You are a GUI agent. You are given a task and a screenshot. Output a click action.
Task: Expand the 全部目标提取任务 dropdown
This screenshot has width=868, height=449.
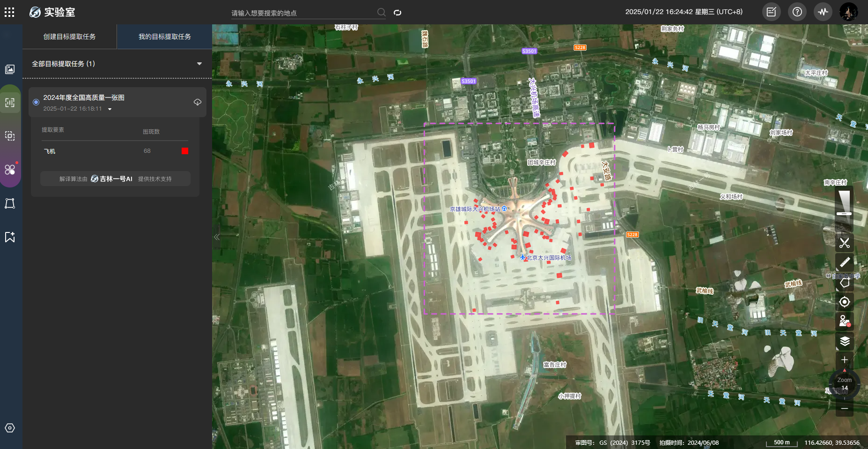tap(199, 64)
